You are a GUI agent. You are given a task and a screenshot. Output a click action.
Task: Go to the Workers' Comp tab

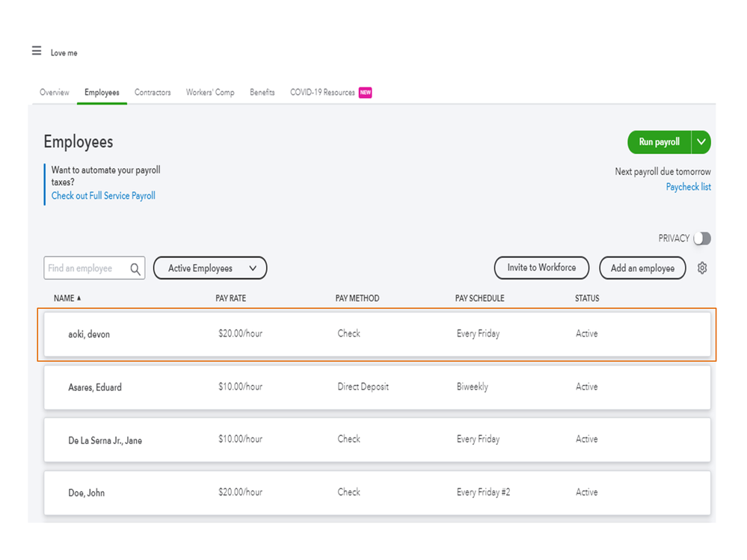click(210, 93)
